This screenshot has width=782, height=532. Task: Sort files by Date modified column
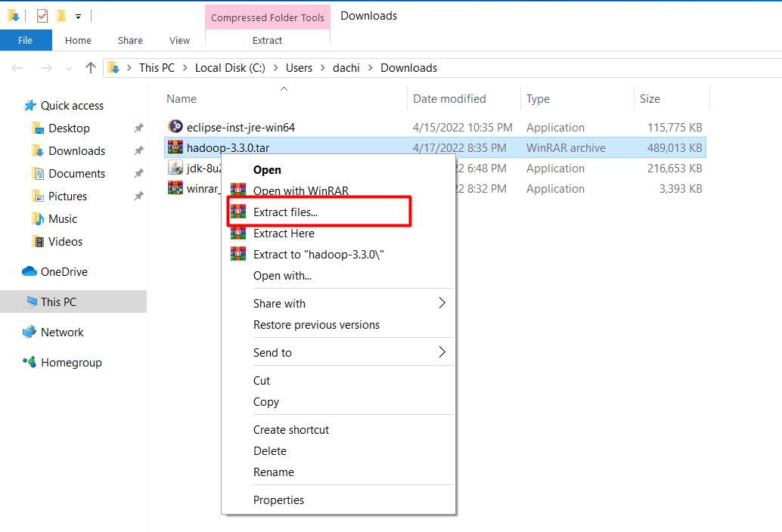(x=449, y=99)
